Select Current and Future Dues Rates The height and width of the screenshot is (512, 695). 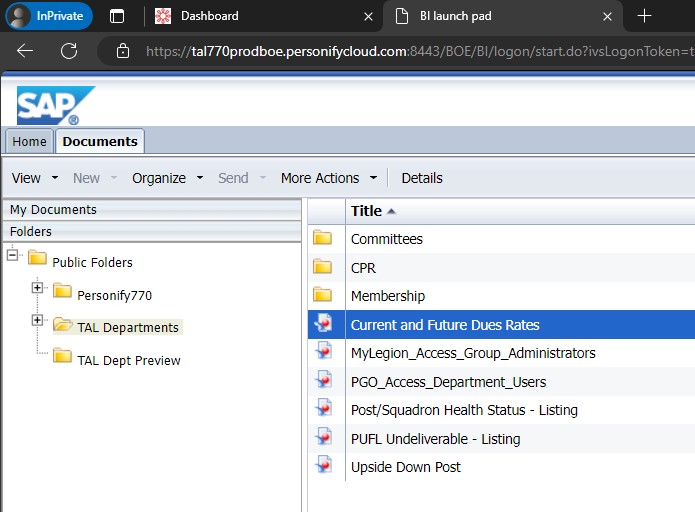pyautogui.click(x=501, y=324)
